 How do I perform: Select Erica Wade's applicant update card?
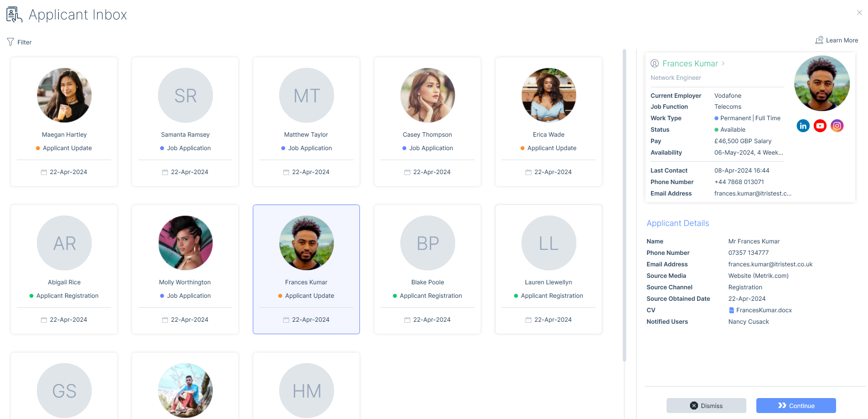coord(548,121)
